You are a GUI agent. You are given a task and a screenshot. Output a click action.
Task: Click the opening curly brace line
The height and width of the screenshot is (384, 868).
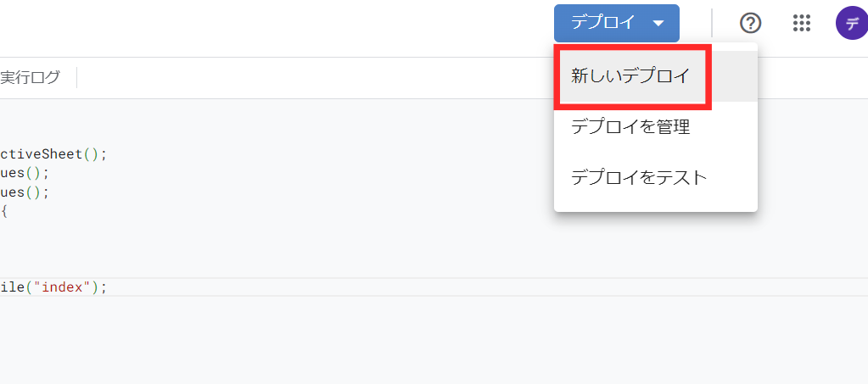4,211
